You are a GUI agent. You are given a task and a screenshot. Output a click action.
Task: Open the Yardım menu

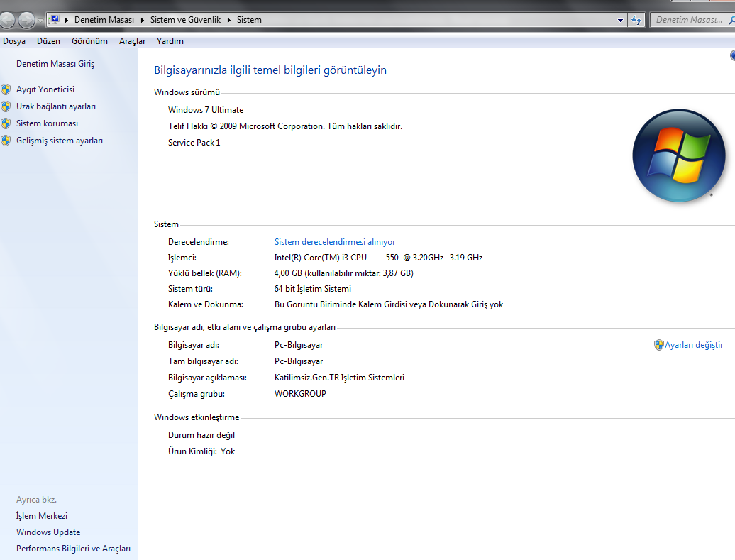[x=170, y=40]
